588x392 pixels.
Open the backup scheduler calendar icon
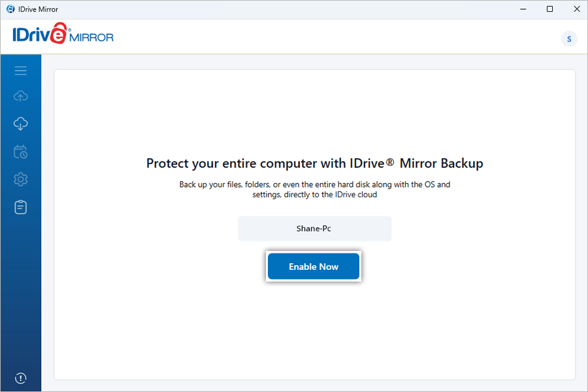point(20,152)
